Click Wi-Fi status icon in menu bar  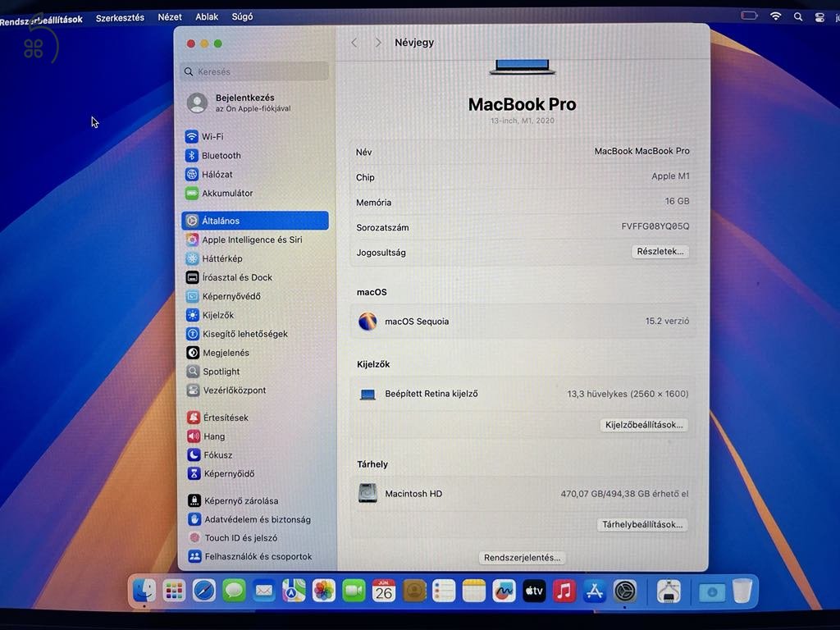pyautogui.click(x=775, y=16)
